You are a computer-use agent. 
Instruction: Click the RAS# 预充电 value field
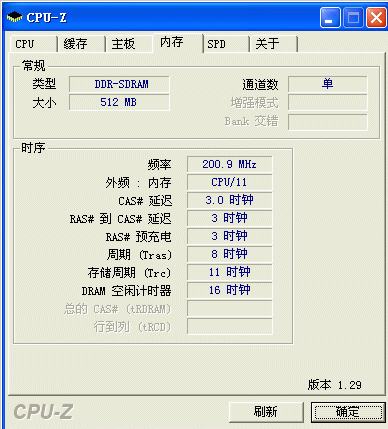(x=230, y=236)
